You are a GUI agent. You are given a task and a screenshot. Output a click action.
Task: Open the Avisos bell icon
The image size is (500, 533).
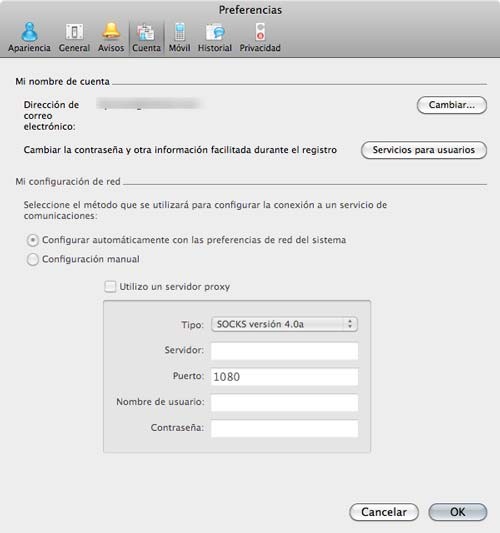[x=111, y=37]
